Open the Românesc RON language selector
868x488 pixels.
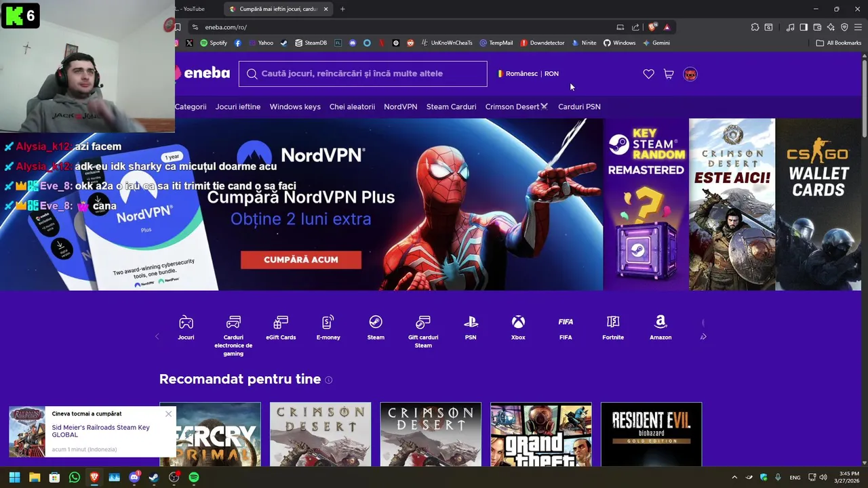coord(528,74)
